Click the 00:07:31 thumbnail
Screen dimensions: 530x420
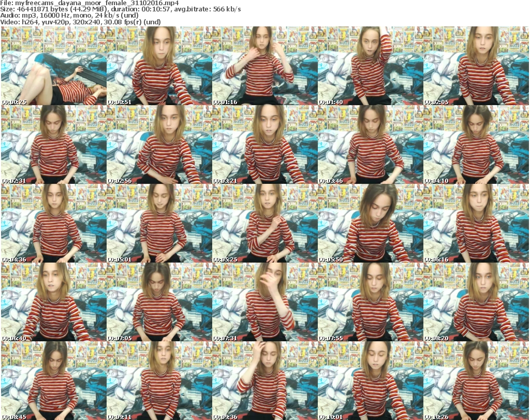pyautogui.click(x=264, y=302)
